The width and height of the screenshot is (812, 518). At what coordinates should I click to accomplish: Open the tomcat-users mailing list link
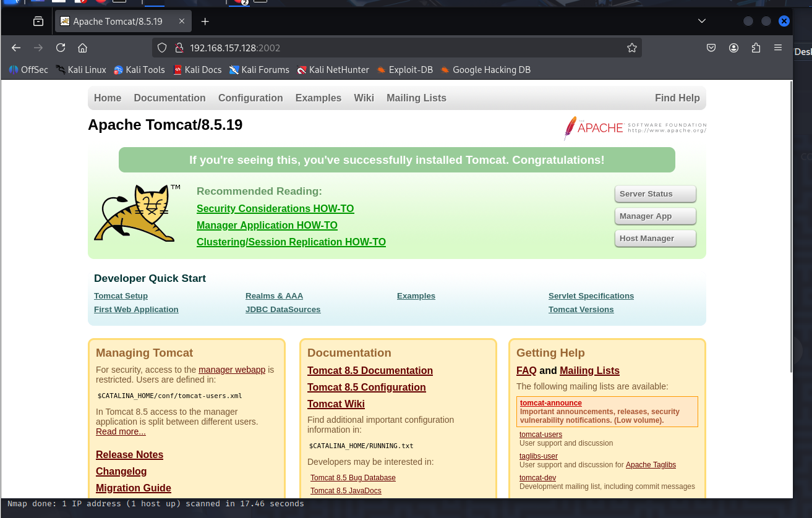pos(541,435)
